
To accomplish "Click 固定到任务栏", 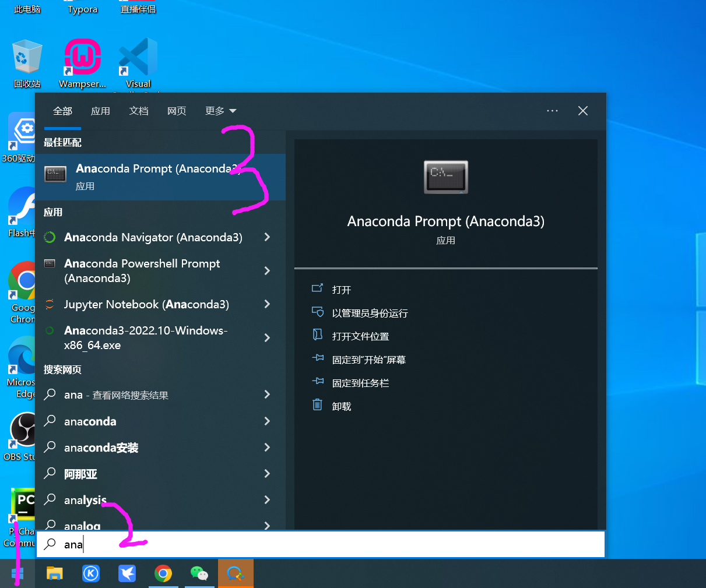I will tap(360, 383).
